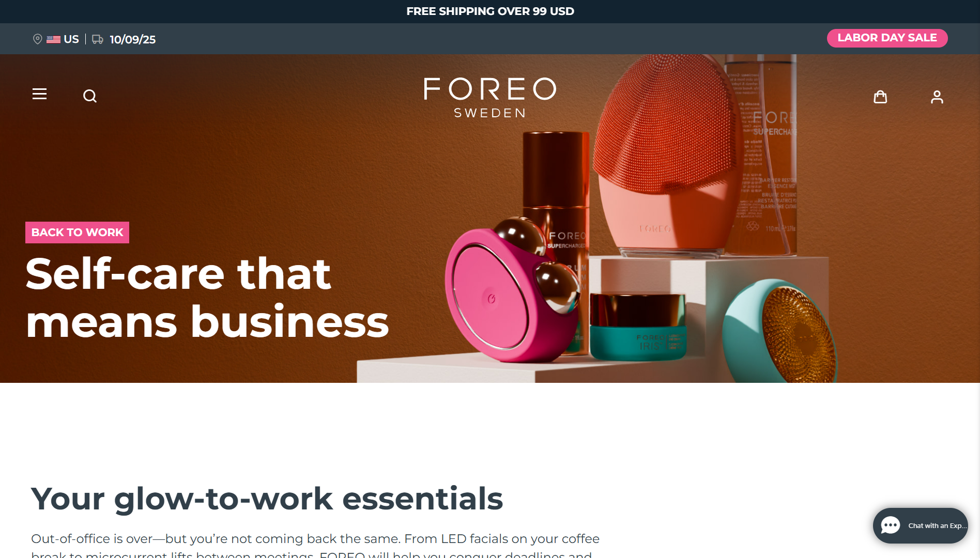980x558 pixels.
Task: Open the shopping bag cart
Action: coord(880,97)
